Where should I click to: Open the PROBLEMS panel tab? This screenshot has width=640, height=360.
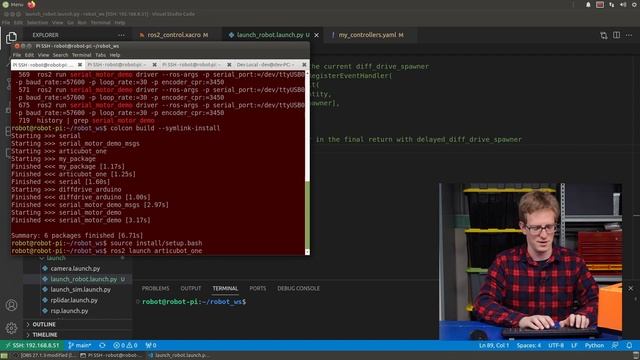point(156,288)
